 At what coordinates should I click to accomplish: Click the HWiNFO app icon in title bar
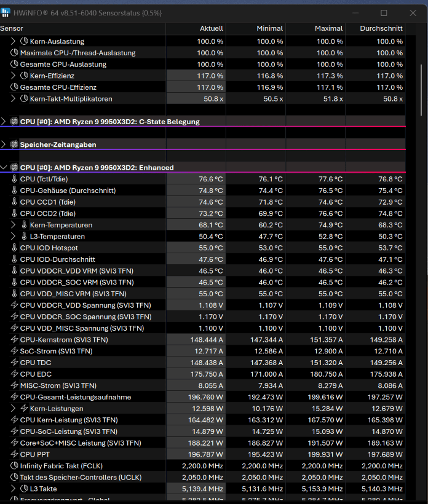coord(6,13)
